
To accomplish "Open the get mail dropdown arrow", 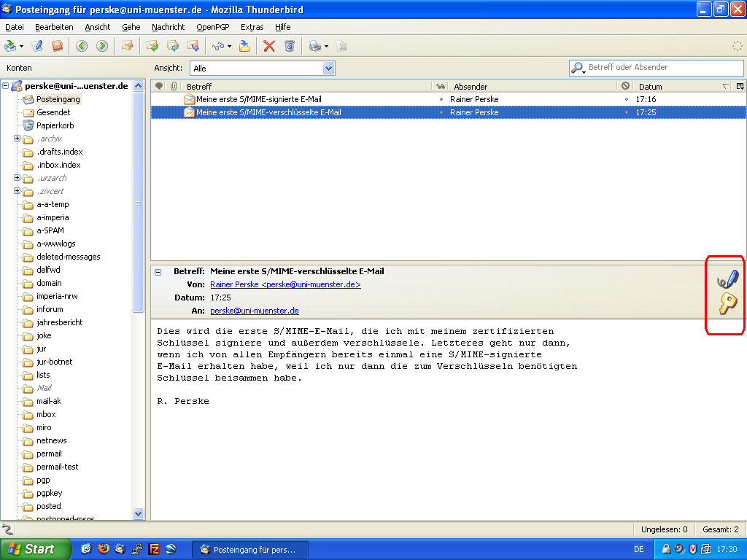I will (21, 47).
